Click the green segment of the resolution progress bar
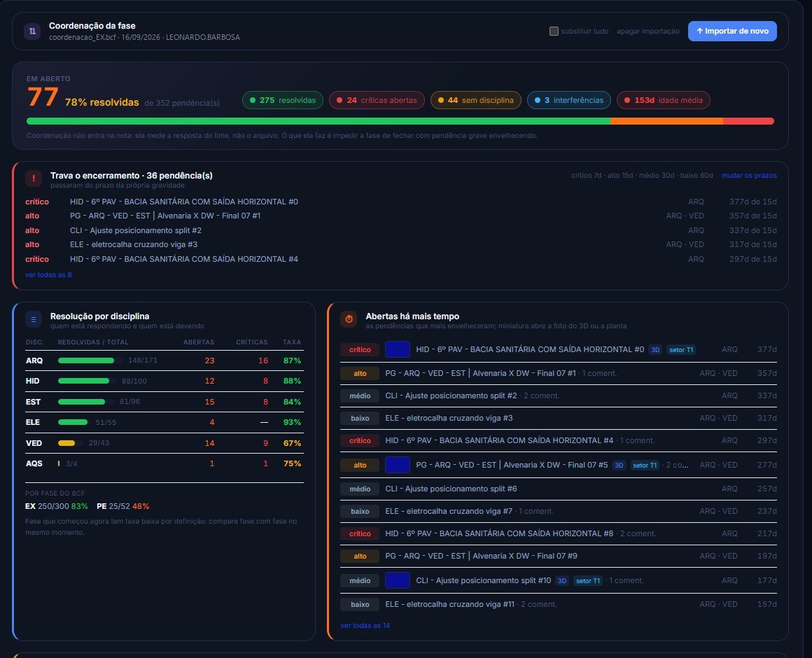The image size is (812, 658). tap(318, 121)
